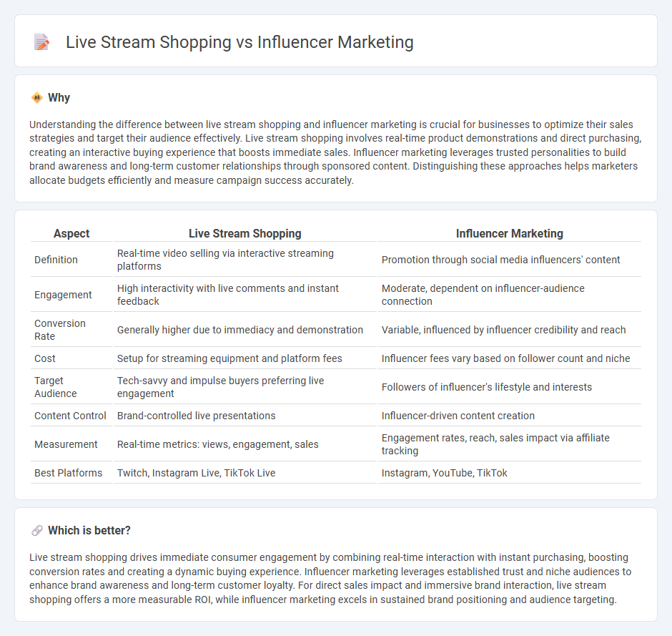
Task: Click cell Engagement rates, reach, sales impact via affiliate tracking
Action: 510,444
